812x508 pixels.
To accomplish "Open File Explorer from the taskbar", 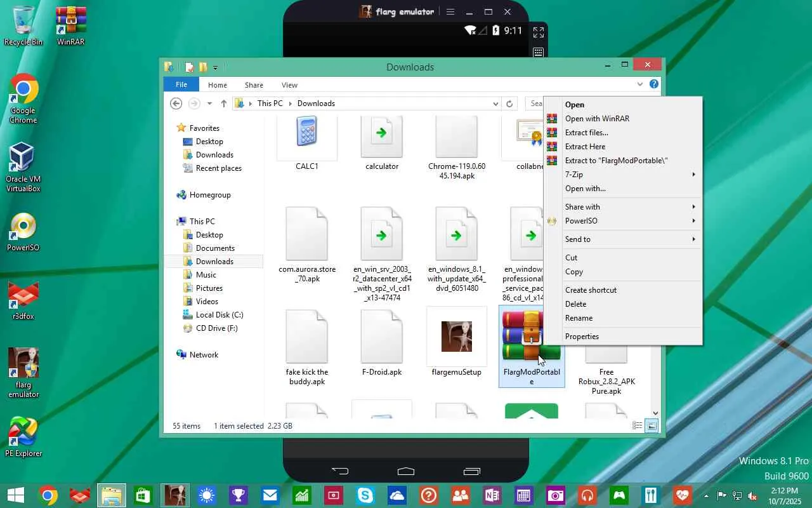I will point(112,495).
